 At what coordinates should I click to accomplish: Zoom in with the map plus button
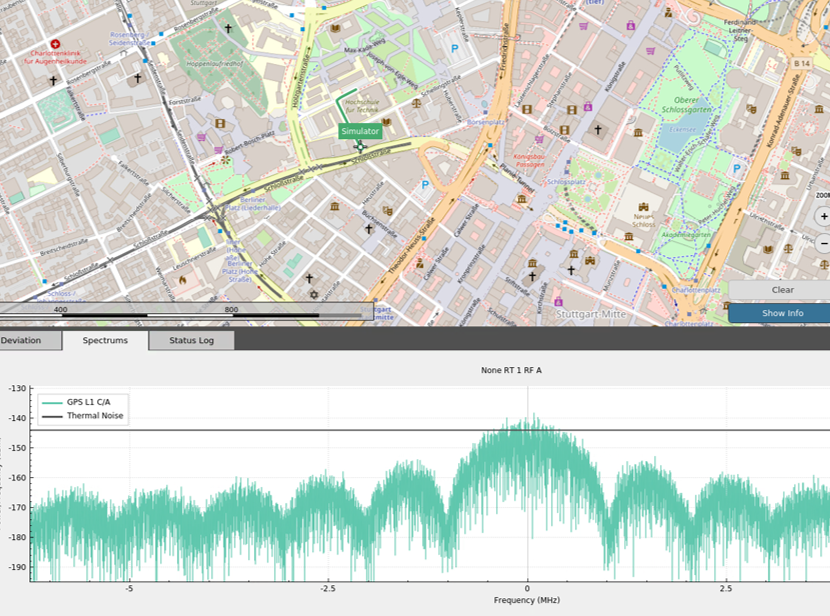(823, 216)
